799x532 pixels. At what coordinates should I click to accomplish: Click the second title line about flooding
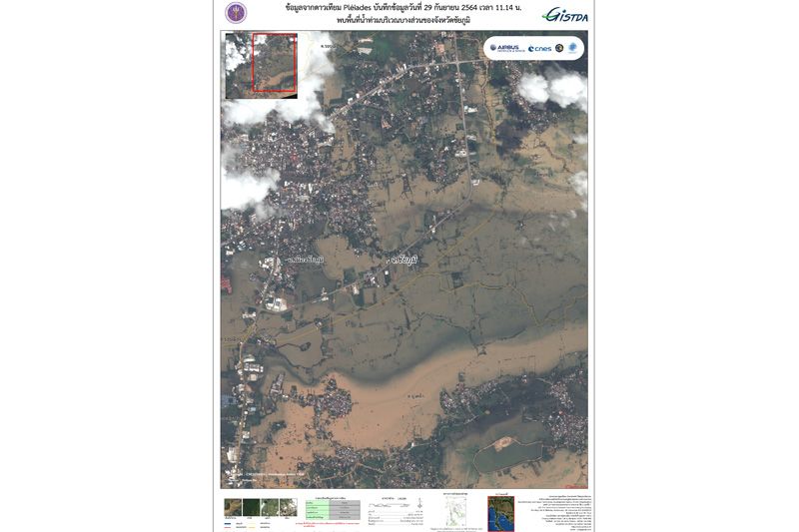click(x=403, y=20)
